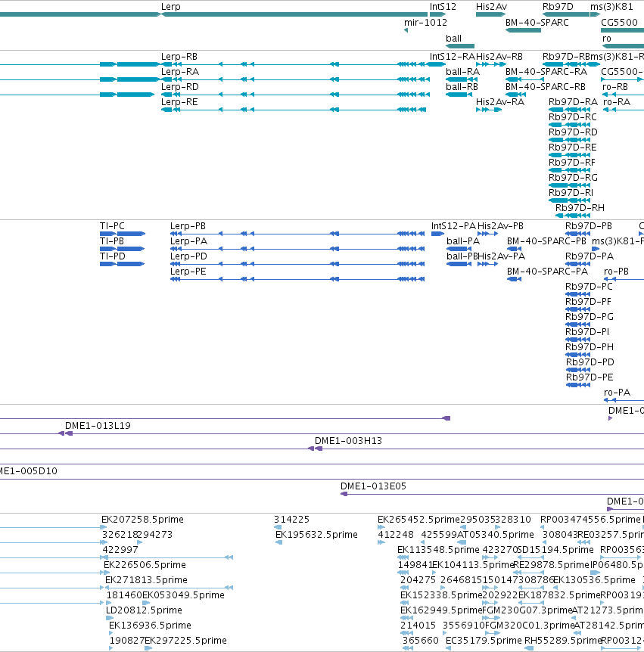The width and height of the screenshot is (644, 652).
Task: Select the ms(3)K81 gene label
Action: [x=611, y=7]
